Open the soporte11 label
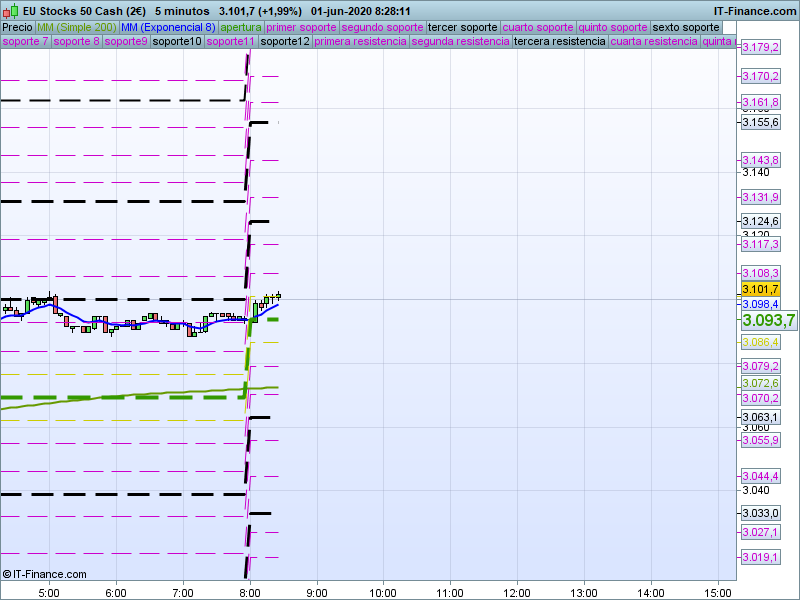Screen dimensions: 800x600 tap(231, 41)
